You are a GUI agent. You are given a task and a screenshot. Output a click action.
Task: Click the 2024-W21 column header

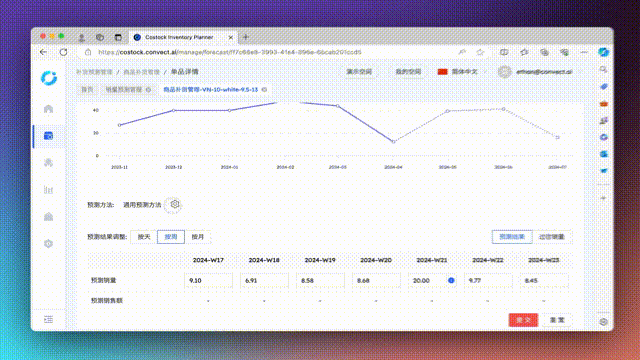pyautogui.click(x=432, y=260)
